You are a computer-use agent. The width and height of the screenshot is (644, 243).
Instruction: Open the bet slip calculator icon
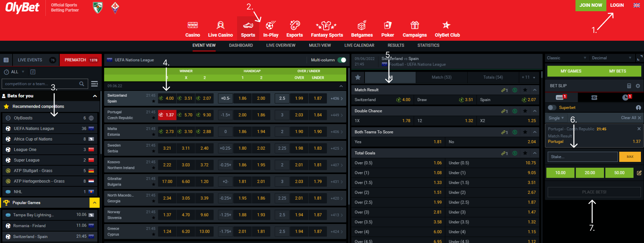[629, 86]
